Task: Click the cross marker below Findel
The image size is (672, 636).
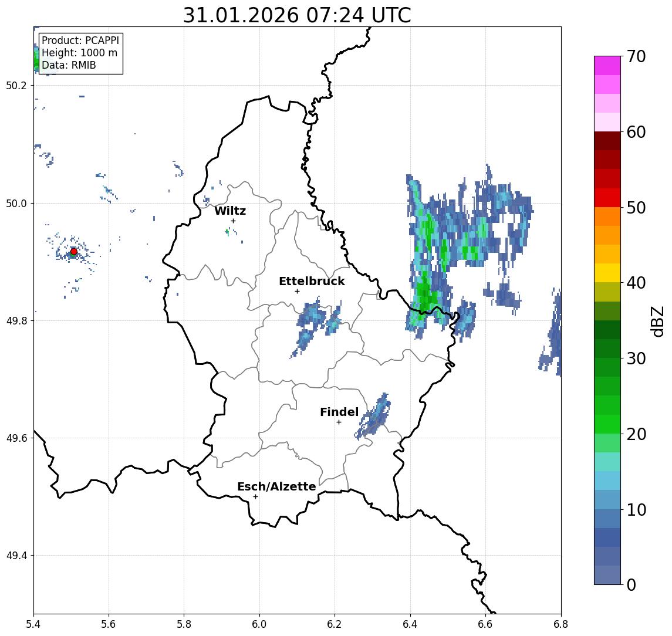Action: pyautogui.click(x=339, y=422)
